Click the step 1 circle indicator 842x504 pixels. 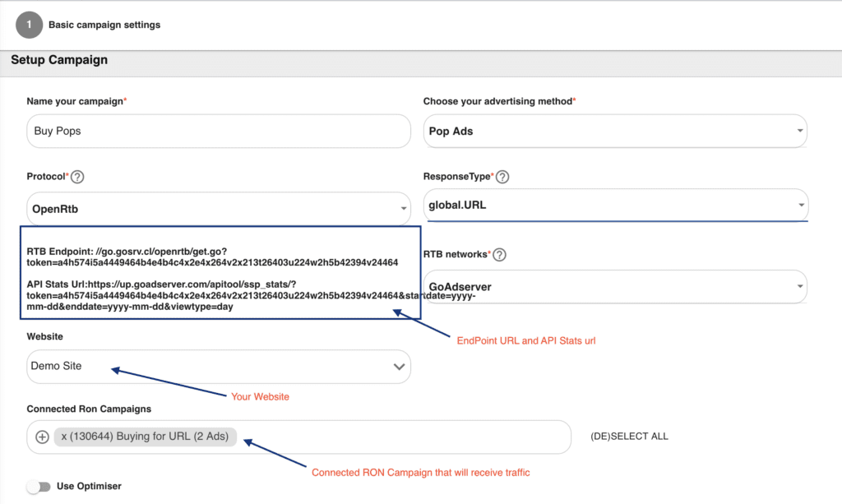(x=29, y=25)
